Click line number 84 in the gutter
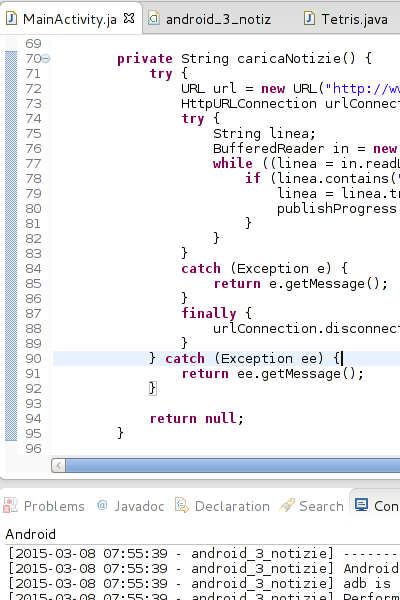 pos(33,269)
